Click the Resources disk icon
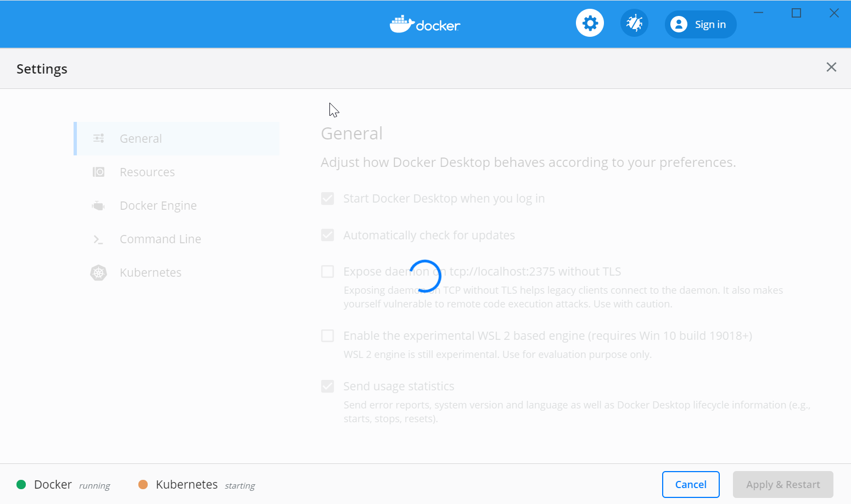Screen dimensions: 851x504 (99, 172)
